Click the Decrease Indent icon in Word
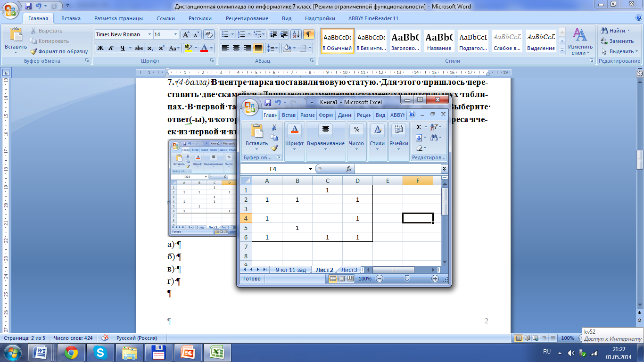This screenshot has width=644, height=362. 273,34
